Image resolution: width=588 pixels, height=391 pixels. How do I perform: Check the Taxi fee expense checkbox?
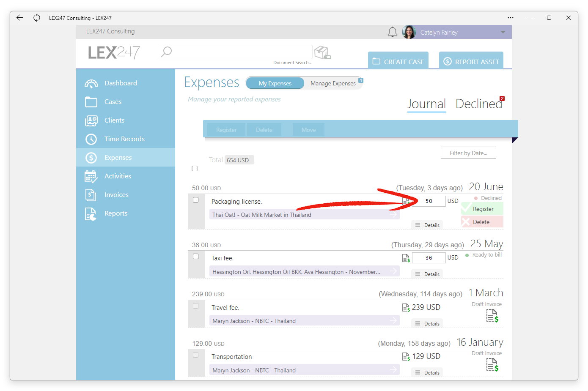pyautogui.click(x=195, y=256)
